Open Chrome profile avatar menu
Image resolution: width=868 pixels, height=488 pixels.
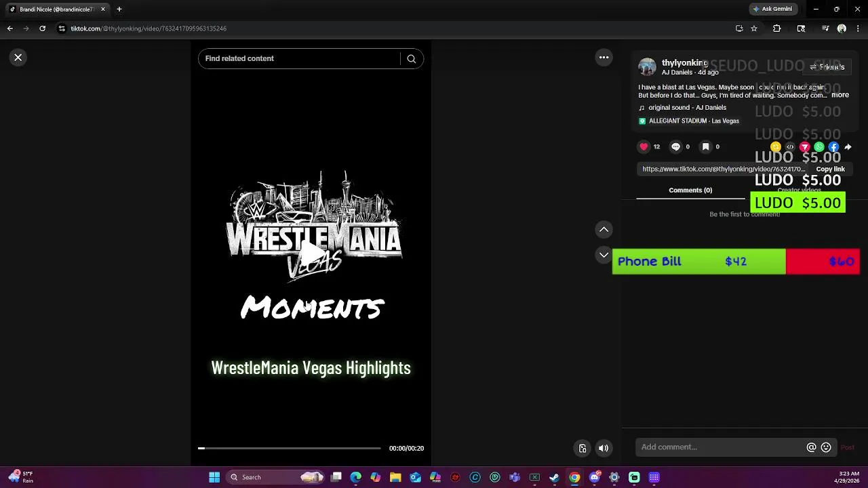842,28
